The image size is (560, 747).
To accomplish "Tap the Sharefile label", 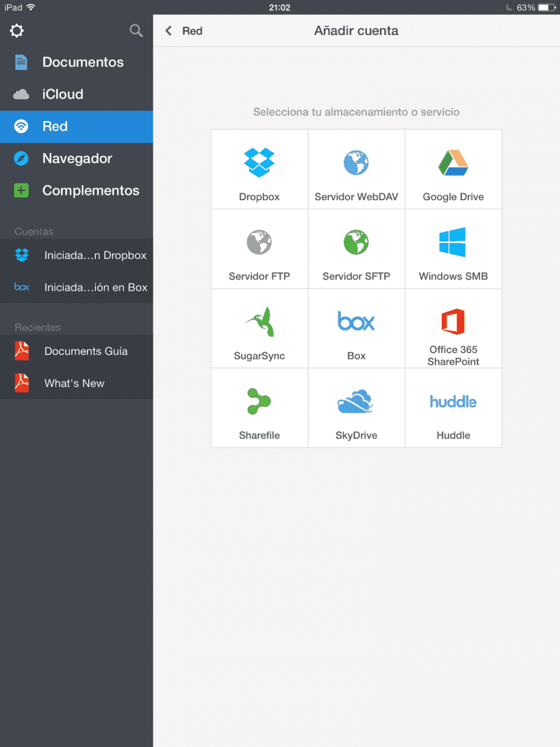I will pyautogui.click(x=259, y=435).
